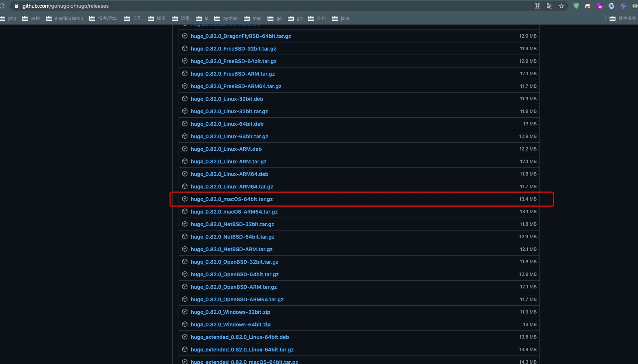
Task: Download hugo_extended_0.82.0_Linux-64bit.deb
Action: pyautogui.click(x=240, y=337)
